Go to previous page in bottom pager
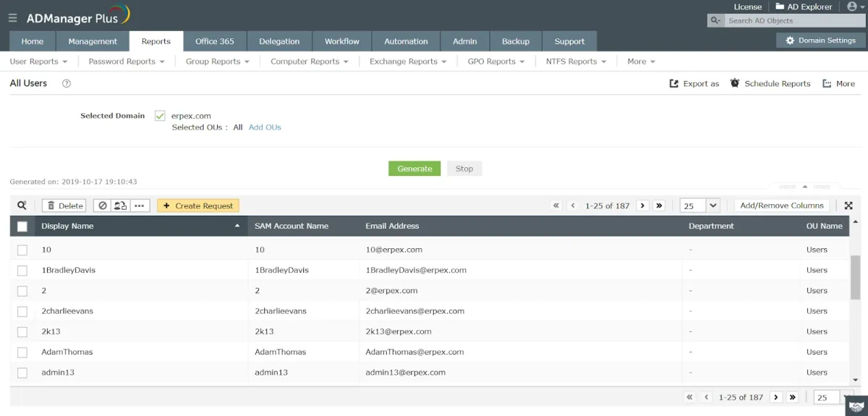 tap(707, 397)
